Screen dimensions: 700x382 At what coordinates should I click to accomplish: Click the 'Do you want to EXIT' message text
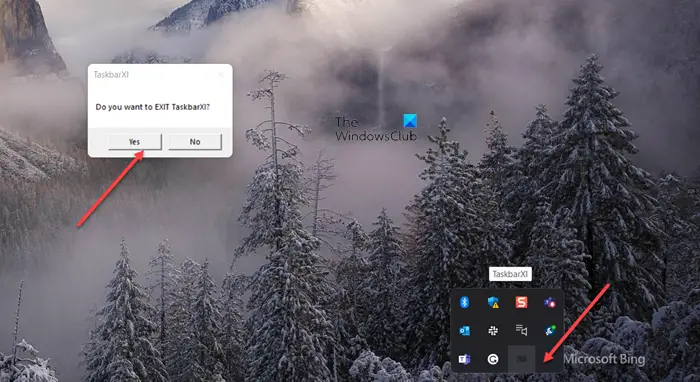pyautogui.click(x=153, y=107)
